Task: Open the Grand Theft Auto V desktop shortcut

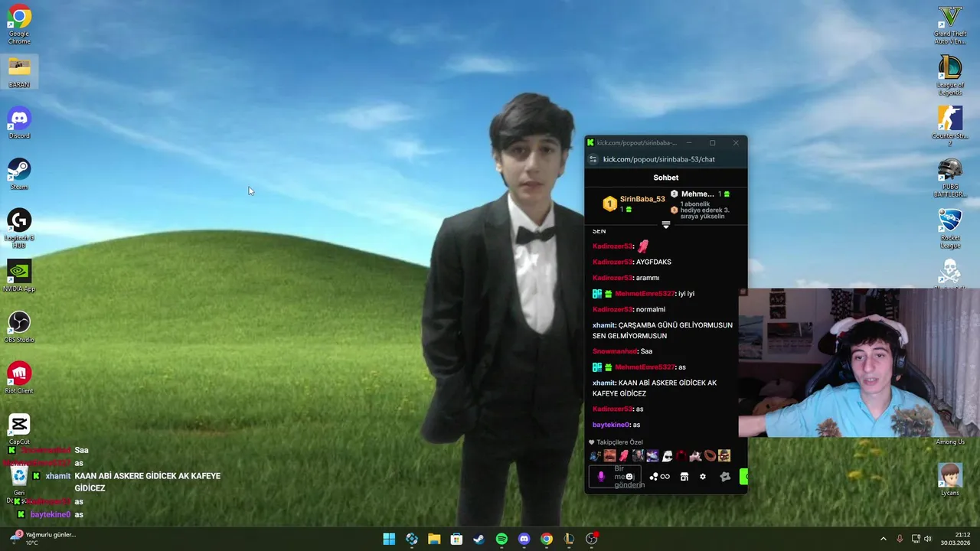Action: pos(950,24)
